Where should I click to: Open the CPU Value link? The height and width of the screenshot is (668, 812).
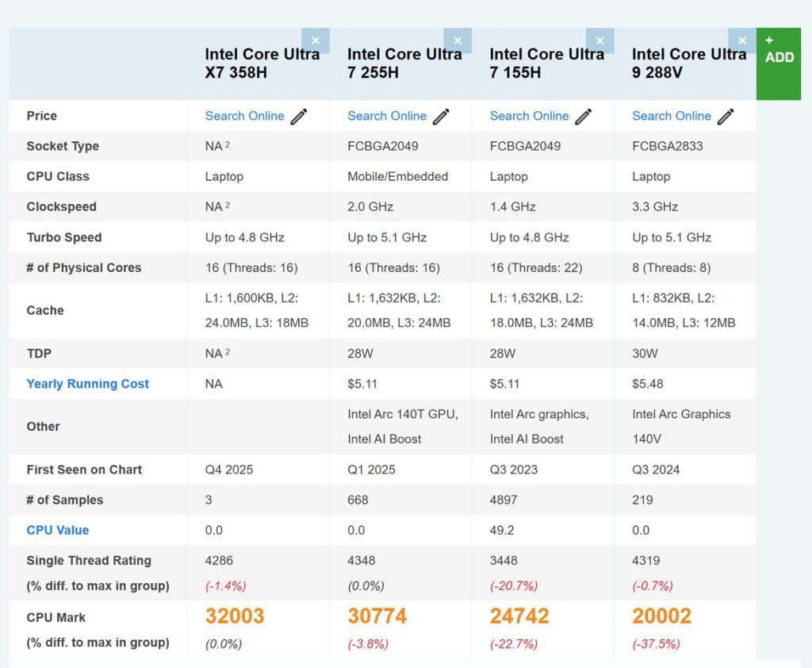point(58,530)
